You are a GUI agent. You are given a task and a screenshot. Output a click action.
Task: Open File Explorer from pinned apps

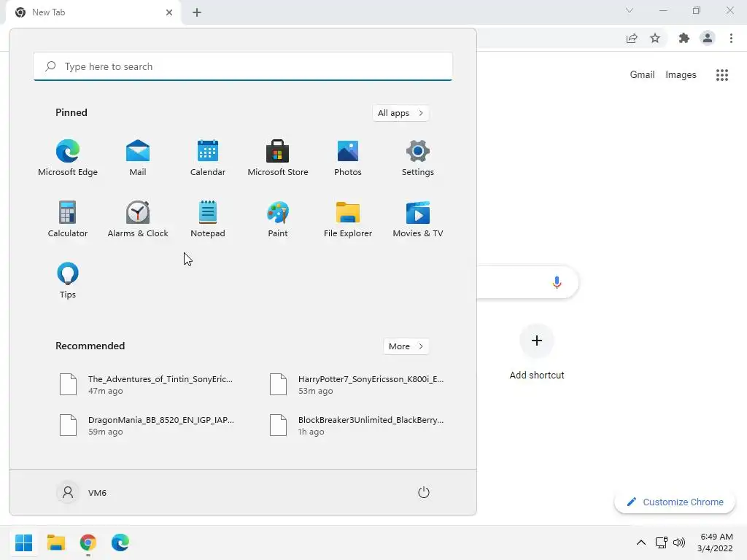pos(348,219)
